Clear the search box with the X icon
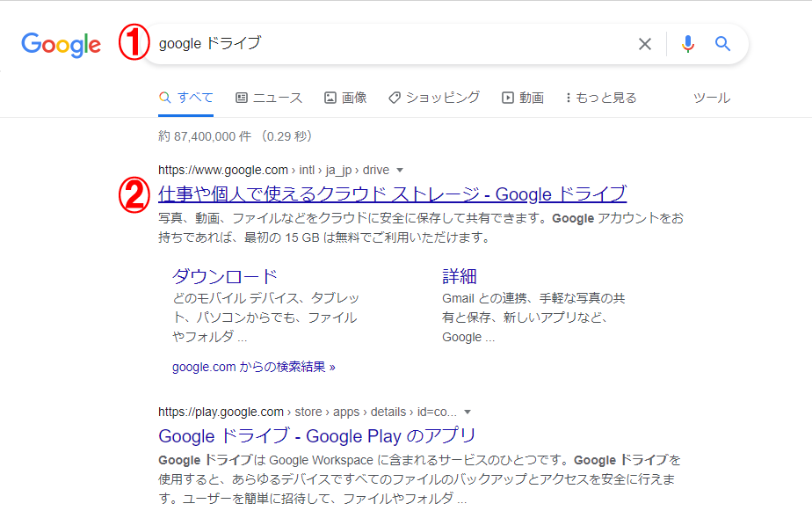This screenshot has height=511, width=812. click(645, 44)
